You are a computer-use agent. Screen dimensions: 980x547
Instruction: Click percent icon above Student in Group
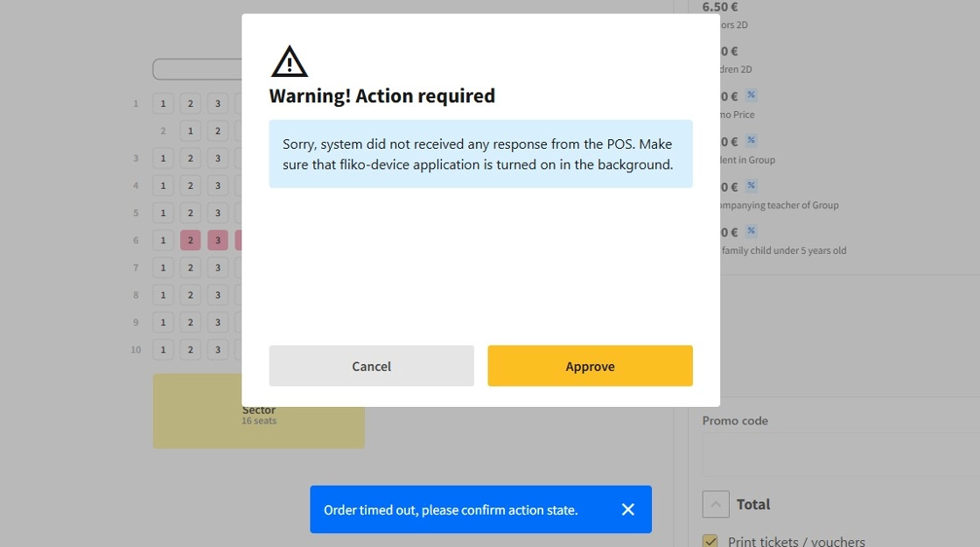[751, 141]
